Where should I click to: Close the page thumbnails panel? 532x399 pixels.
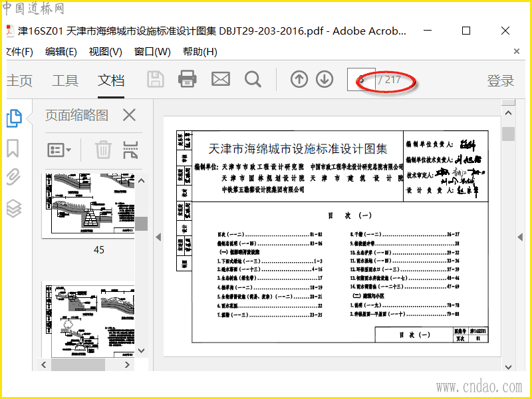click(x=129, y=115)
